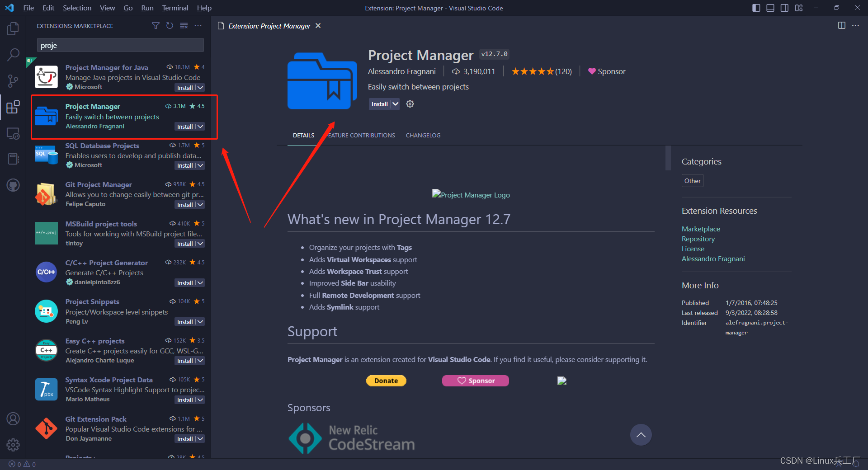Toggle the Secondary Side Bar
The height and width of the screenshot is (470, 868).
[784, 8]
